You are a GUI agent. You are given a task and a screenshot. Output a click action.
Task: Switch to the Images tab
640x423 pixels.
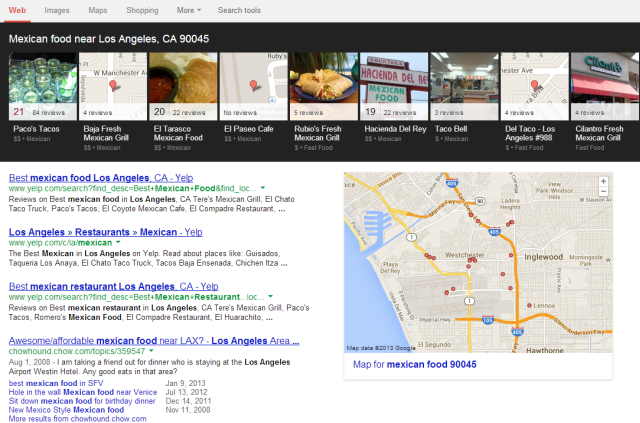pyautogui.click(x=57, y=10)
